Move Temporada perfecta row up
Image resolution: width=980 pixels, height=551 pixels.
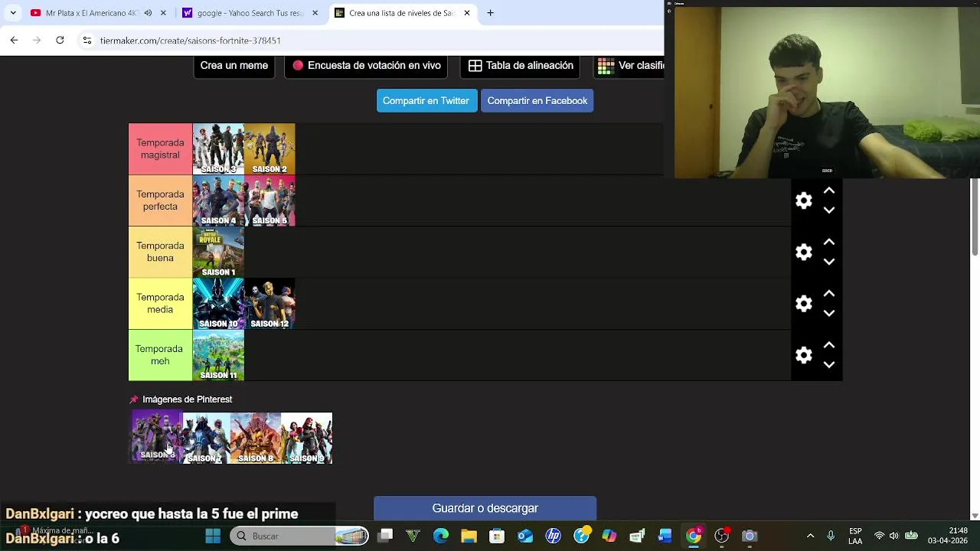pyautogui.click(x=828, y=191)
